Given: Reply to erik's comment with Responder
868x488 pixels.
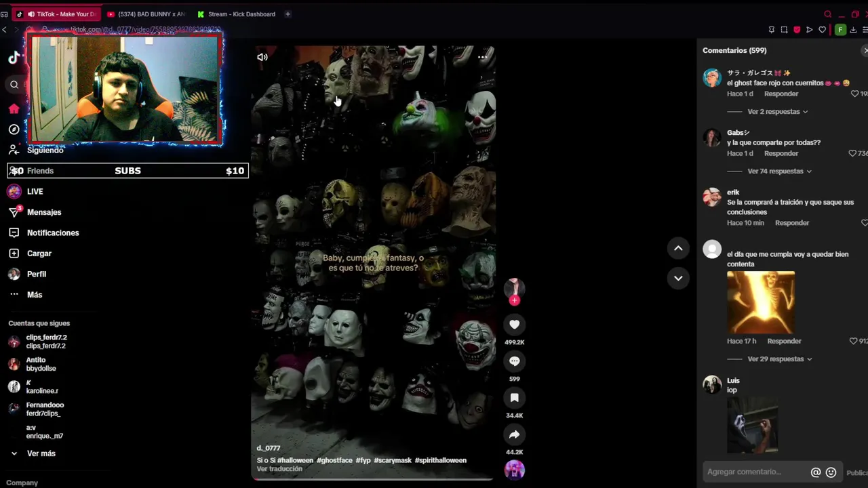Looking at the screenshot, I should [x=792, y=223].
